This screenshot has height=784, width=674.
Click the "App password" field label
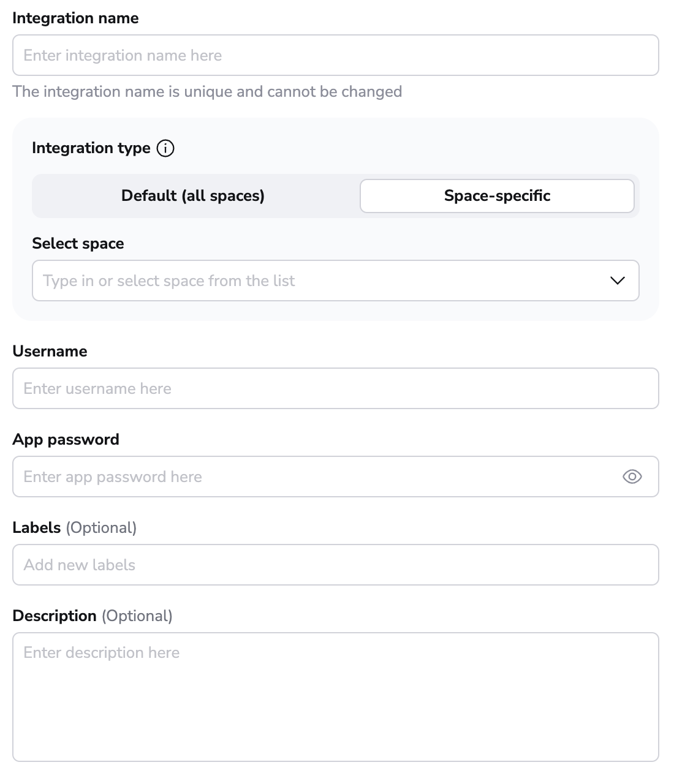[66, 440]
